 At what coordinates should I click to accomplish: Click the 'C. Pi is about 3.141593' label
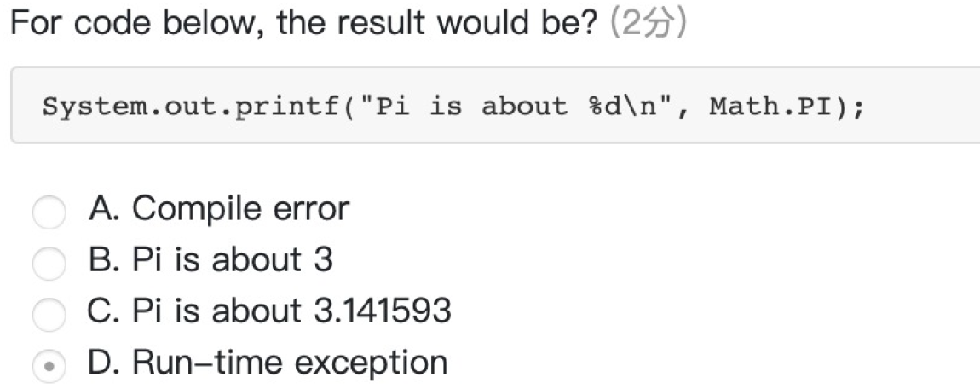[x=269, y=311]
